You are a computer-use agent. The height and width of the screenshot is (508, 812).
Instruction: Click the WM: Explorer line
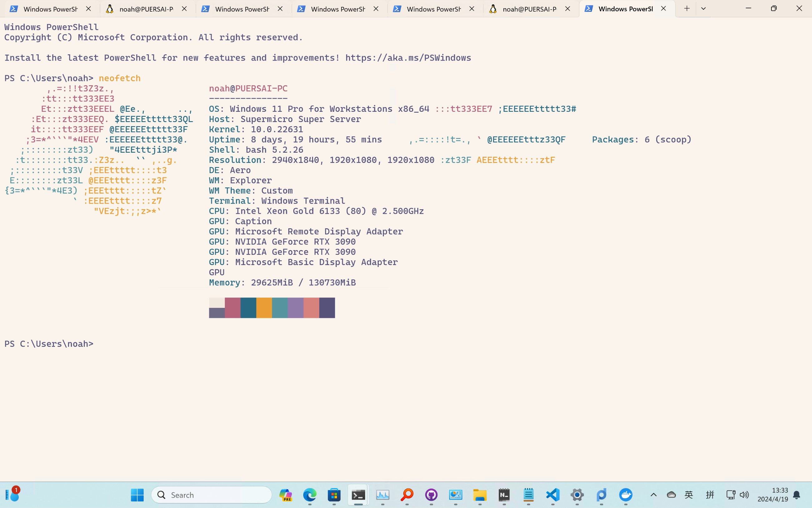(x=240, y=180)
